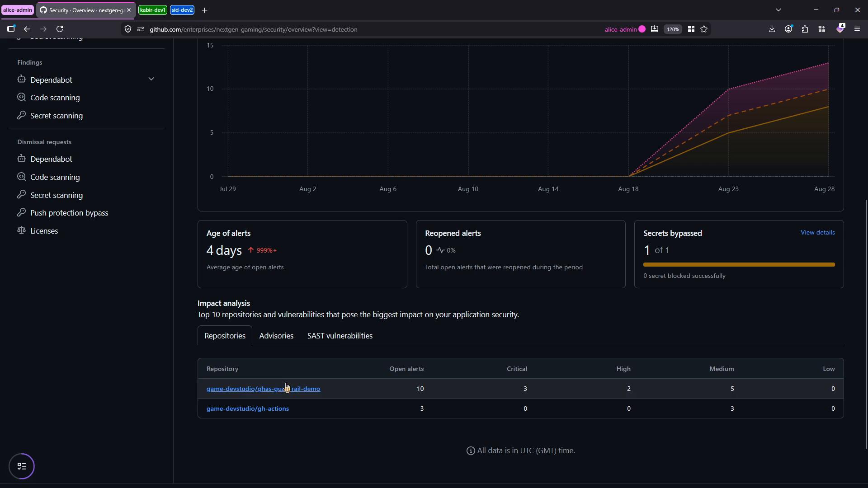The image size is (868, 488).
Task: Open the sidebar panel toggle icon
Action: tap(11, 29)
